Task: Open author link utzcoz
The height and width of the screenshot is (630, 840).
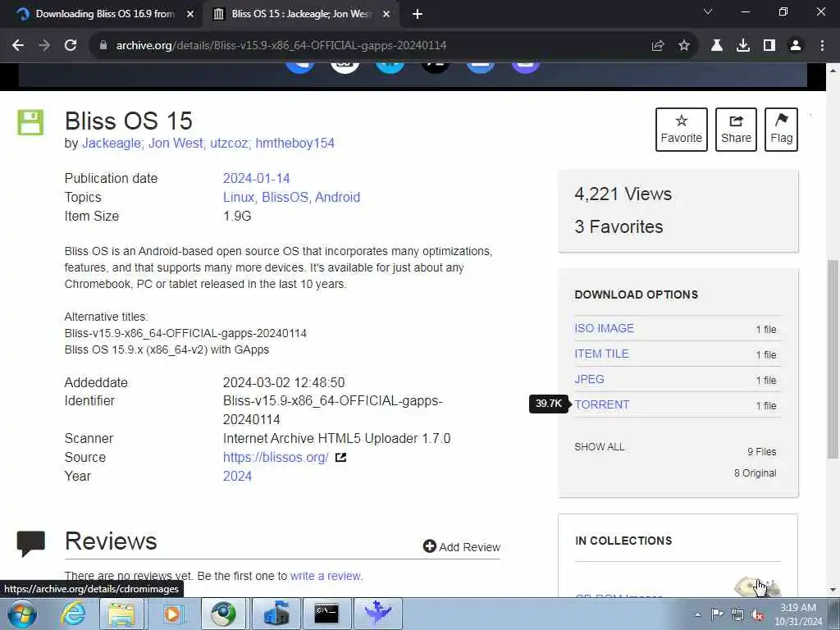Action: coord(230,144)
